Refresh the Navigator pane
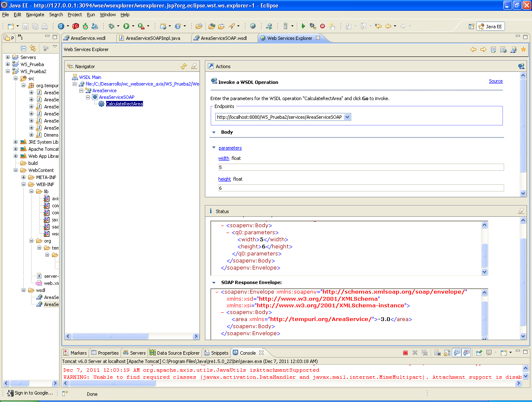This screenshot has height=402, width=532. [x=184, y=66]
